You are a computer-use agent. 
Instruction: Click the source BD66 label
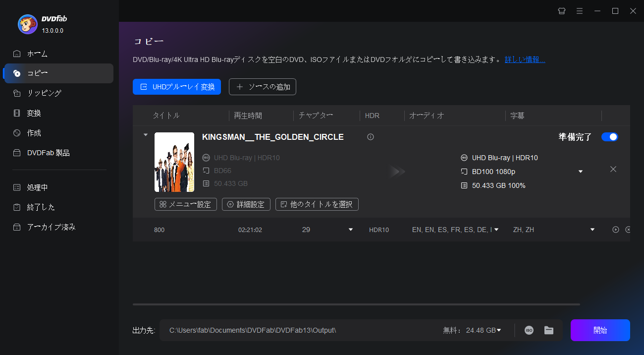point(222,171)
